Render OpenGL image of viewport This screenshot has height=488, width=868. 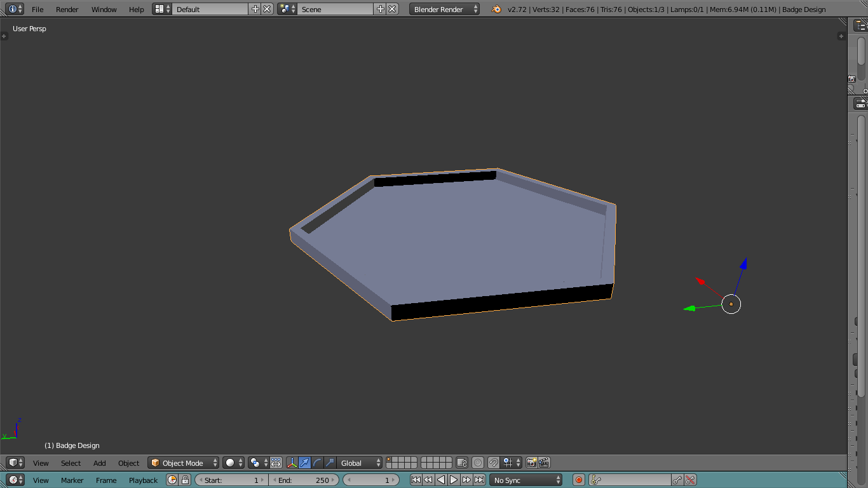531,463
